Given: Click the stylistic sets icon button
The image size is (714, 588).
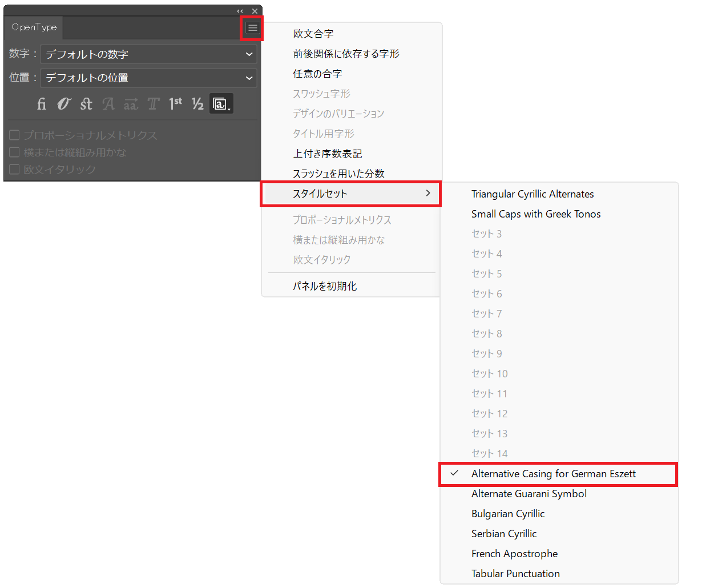Looking at the screenshot, I should [221, 104].
